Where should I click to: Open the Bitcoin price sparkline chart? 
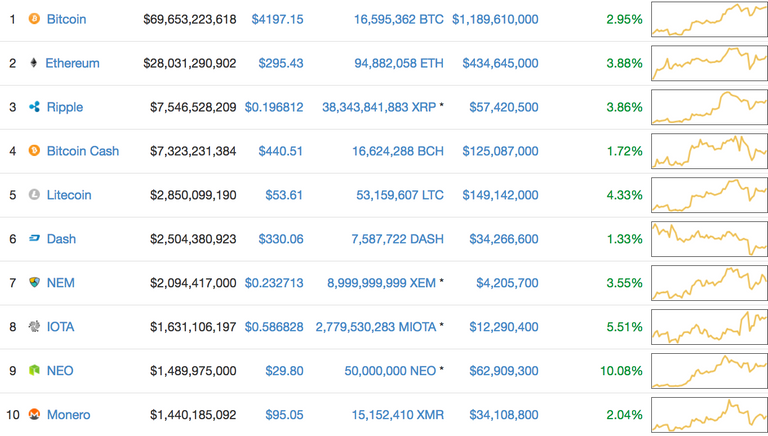click(x=709, y=19)
